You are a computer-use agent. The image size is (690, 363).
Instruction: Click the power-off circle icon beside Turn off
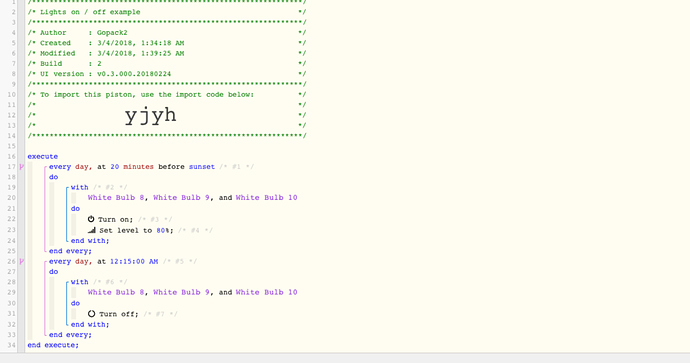click(x=92, y=314)
